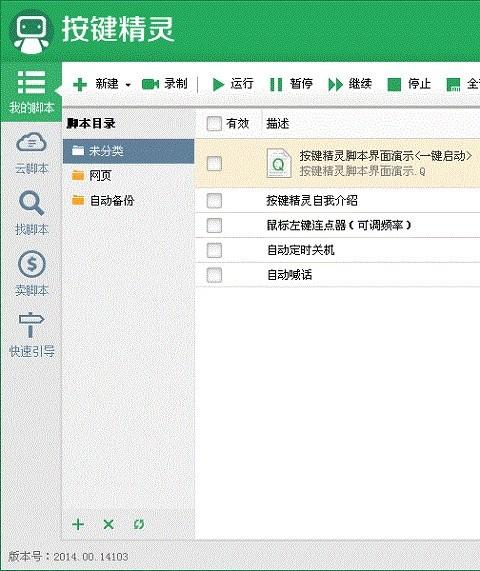The image size is (480, 571).
Task: Select the 鼠标左键连点器（可调频率） script
Action: pyautogui.click(x=339, y=225)
